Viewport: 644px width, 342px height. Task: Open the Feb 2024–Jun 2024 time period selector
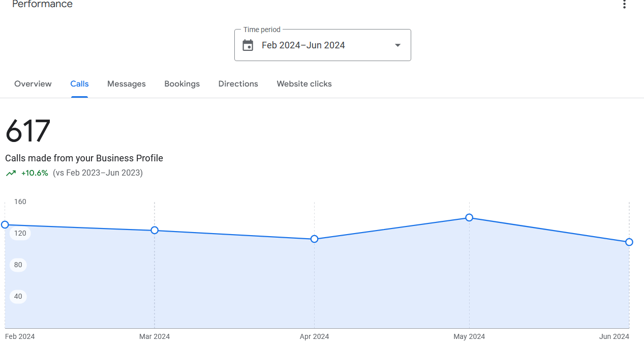click(x=322, y=45)
